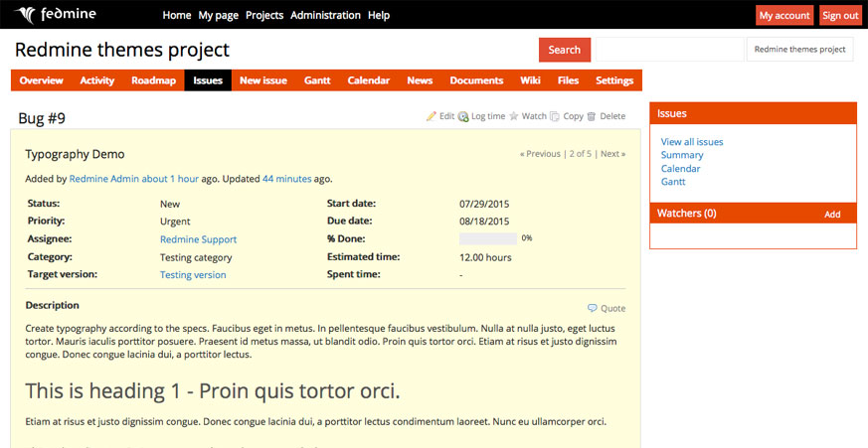
Task: Switch to the Roadmap tab
Action: coord(153,80)
